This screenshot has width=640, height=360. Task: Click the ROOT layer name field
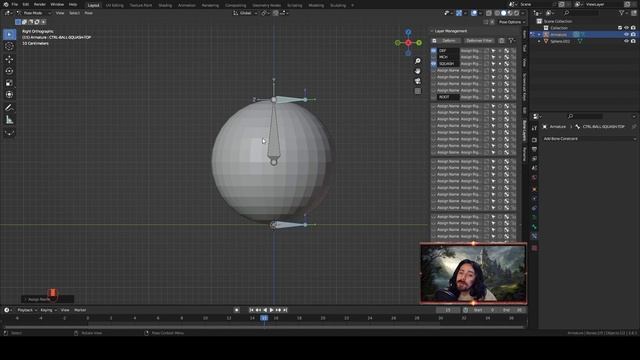tap(448, 97)
